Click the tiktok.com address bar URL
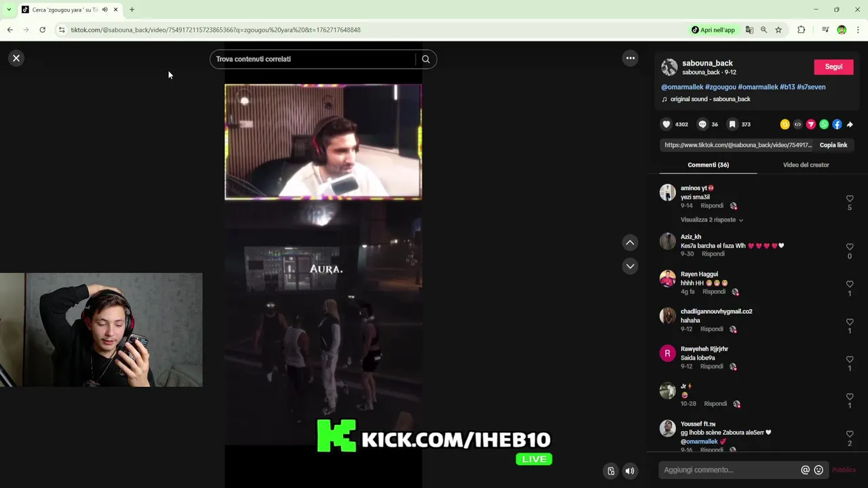The width and height of the screenshot is (868, 488). [216, 30]
